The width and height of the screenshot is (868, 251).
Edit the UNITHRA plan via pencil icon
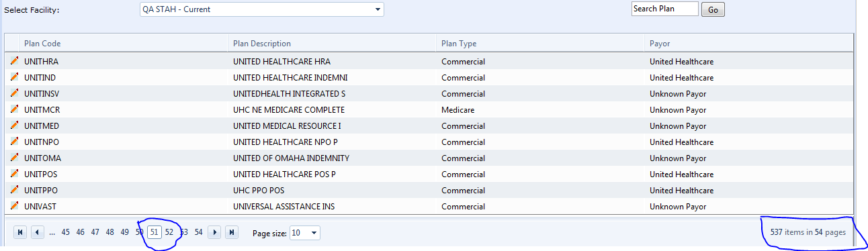coord(14,61)
